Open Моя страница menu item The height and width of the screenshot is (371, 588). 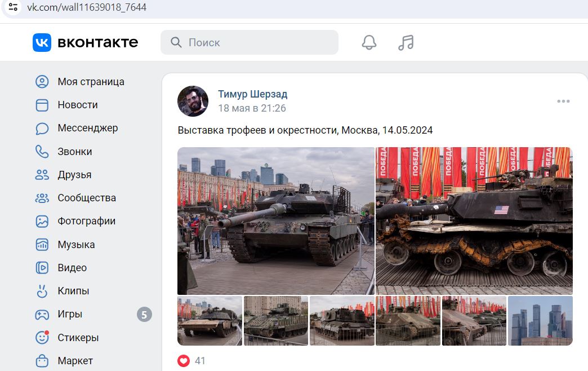91,82
